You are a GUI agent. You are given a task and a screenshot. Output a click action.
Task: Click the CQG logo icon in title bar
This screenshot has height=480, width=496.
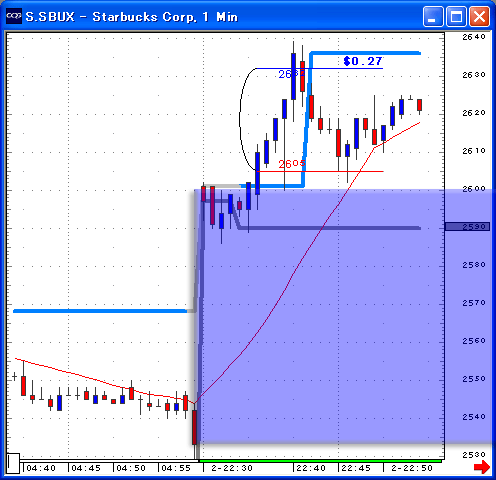pos(14,16)
